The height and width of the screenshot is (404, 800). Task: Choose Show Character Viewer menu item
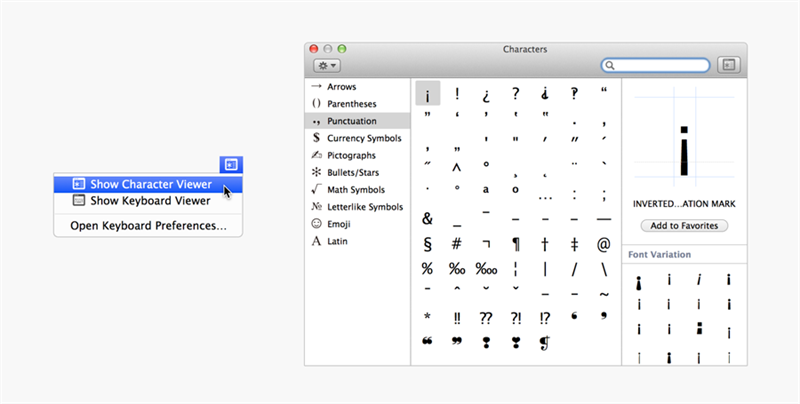148,184
